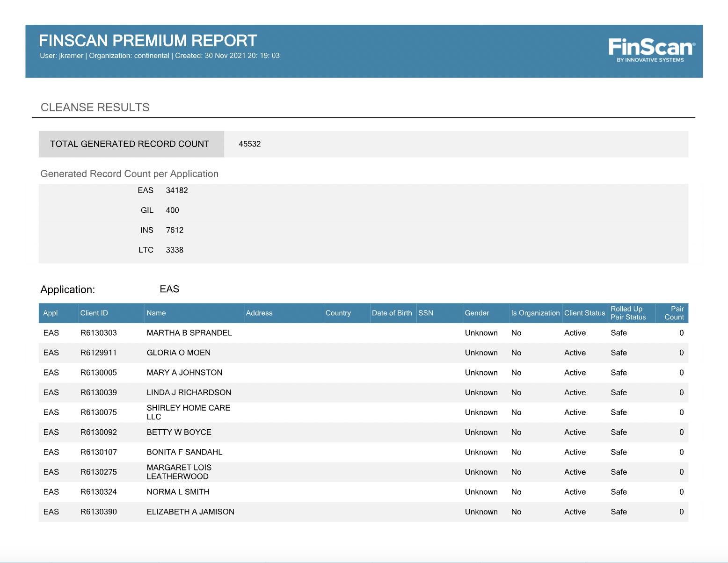Click client ID R6130039

(x=99, y=393)
